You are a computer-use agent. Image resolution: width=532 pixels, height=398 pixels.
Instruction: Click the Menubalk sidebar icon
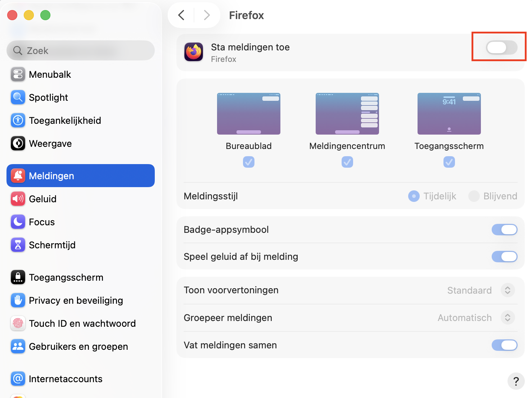point(18,74)
